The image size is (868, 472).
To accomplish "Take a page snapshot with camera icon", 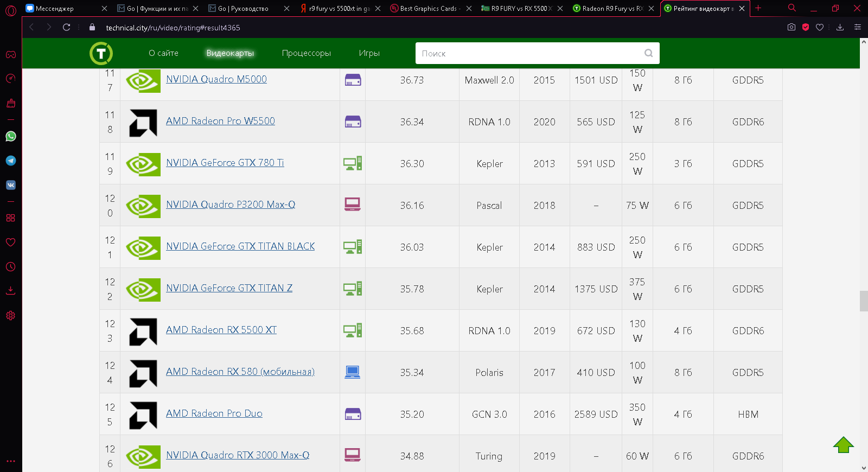I will click(x=792, y=27).
